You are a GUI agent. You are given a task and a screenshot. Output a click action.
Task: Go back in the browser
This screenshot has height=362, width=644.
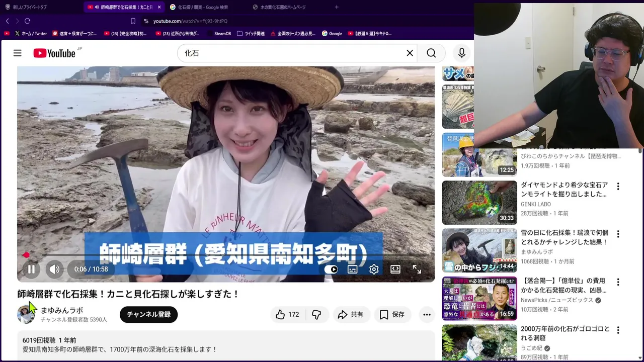tap(8, 21)
